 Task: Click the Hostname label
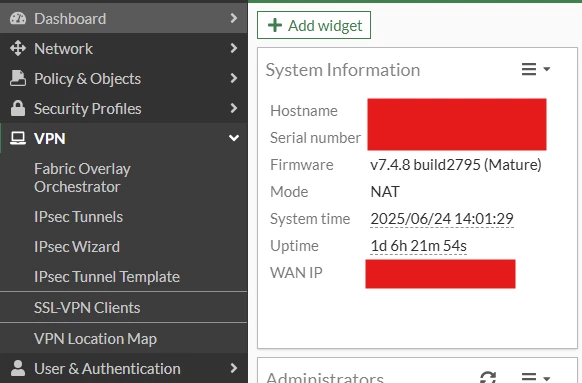click(x=304, y=111)
